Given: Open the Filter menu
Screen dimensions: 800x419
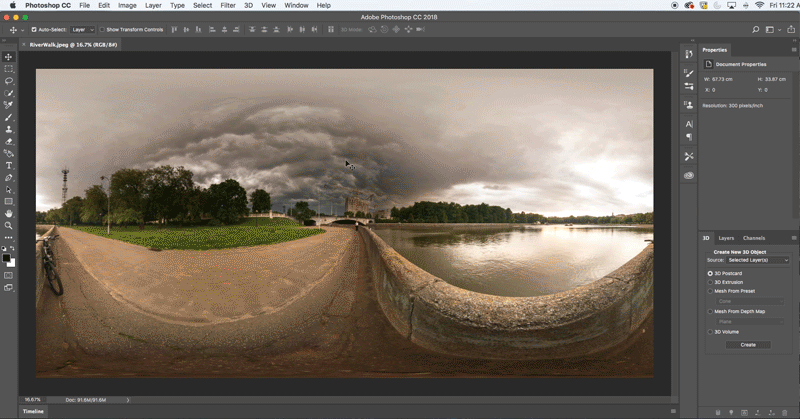Looking at the screenshot, I should [x=228, y=6].
